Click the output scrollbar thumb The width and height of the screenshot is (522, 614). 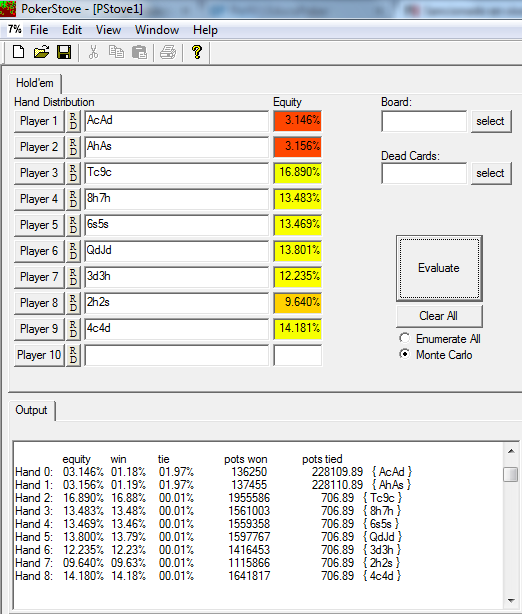click(x=511, y=474)
